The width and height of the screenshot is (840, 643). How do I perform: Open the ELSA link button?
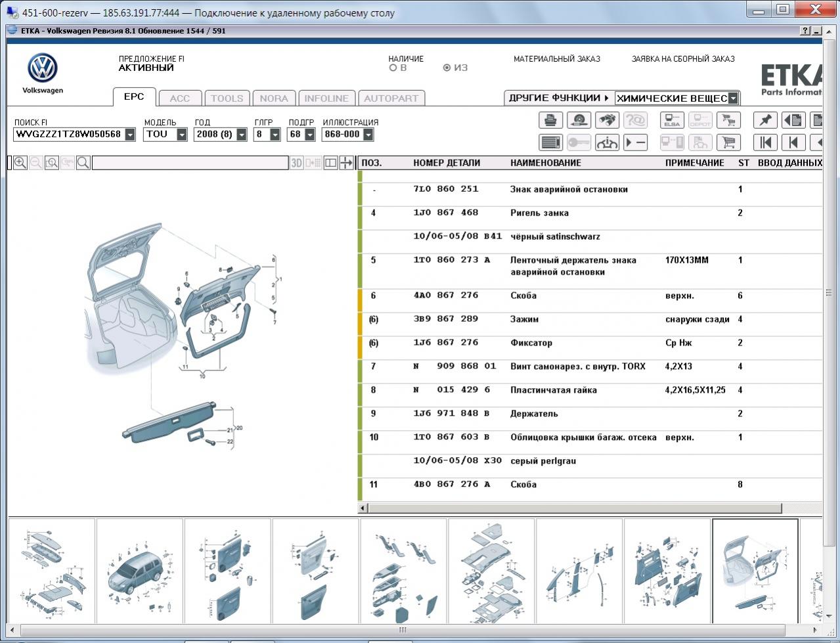click(x=672, y=120)
